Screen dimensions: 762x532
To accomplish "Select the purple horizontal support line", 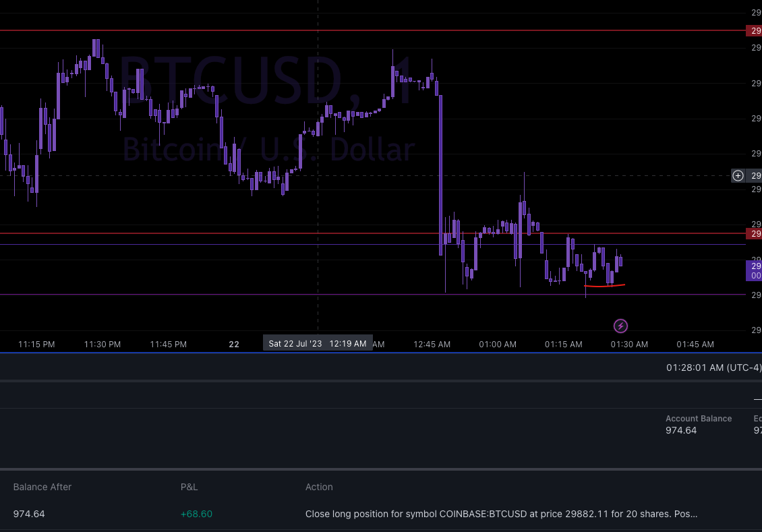I will tap(337, 295).
